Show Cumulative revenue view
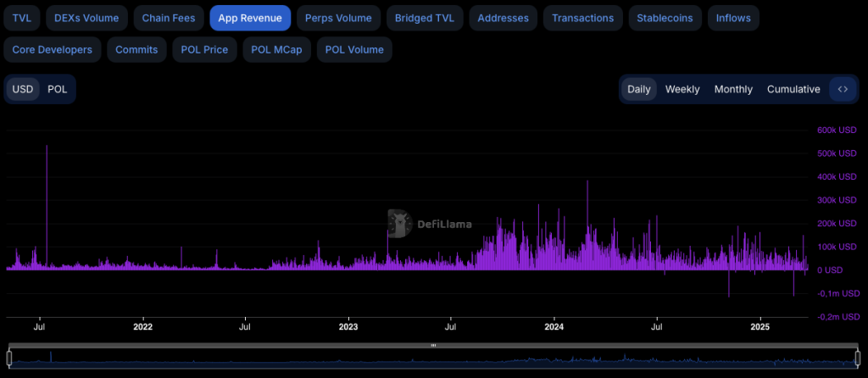This screenshot has height=378, width=868. point(793,89)
